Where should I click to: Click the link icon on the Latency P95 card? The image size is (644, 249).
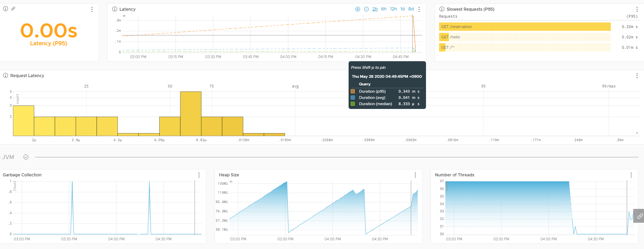pos(13,9)
